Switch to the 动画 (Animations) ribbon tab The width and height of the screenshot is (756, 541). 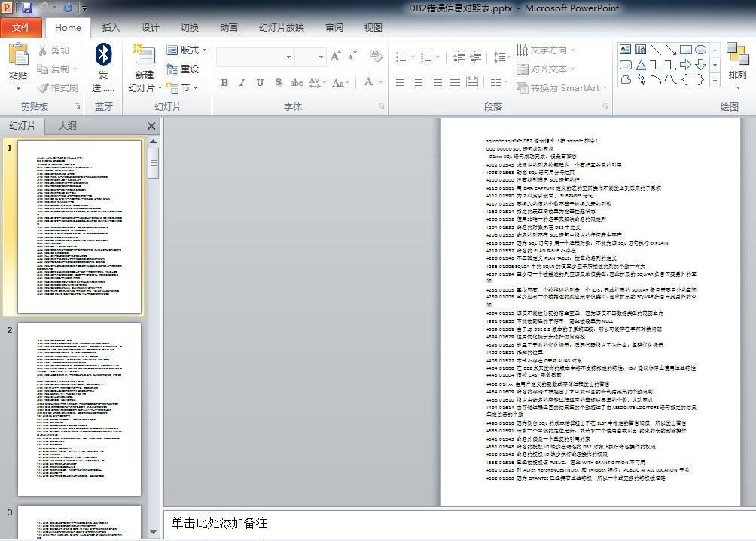[229, 28]
